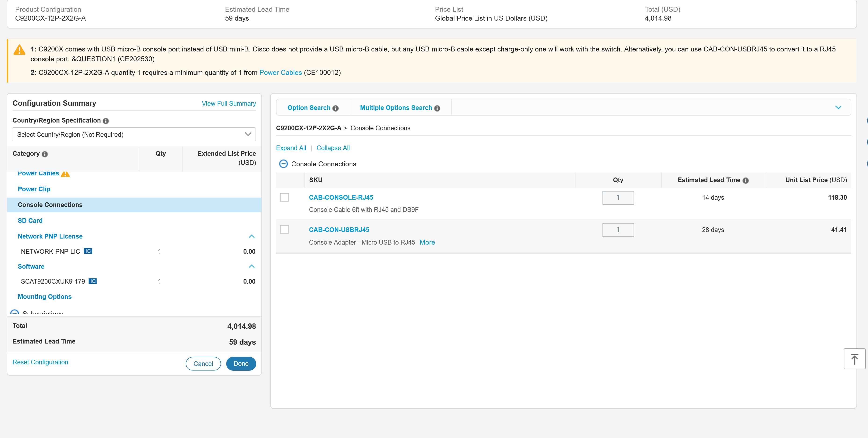This screenshot has width=868, height=438.
Task: Click the info icon next to Category header
Action: point(45,154)
